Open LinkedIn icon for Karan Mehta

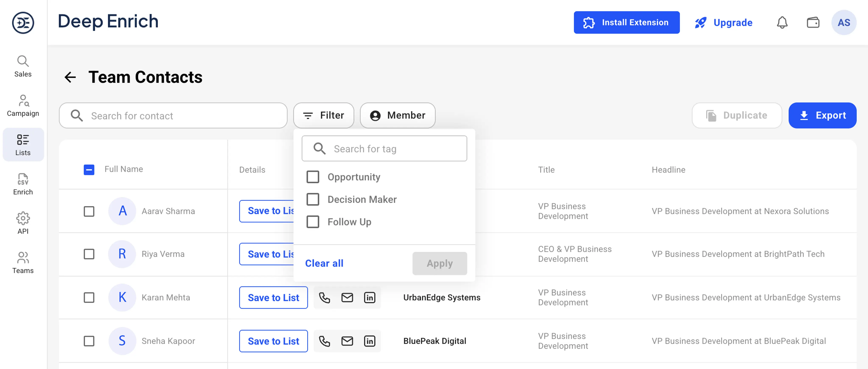(370, 298)
